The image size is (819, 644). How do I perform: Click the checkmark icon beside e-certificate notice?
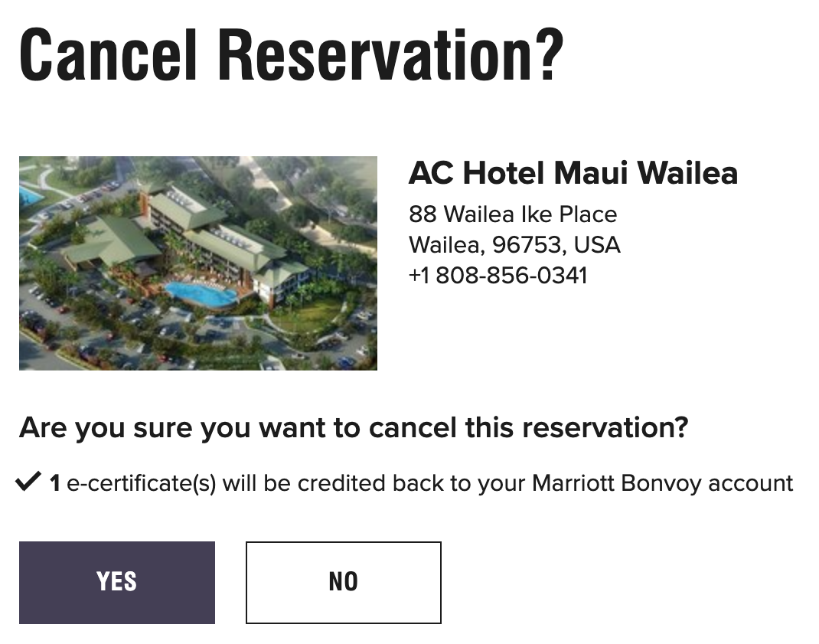coord(28,483)
